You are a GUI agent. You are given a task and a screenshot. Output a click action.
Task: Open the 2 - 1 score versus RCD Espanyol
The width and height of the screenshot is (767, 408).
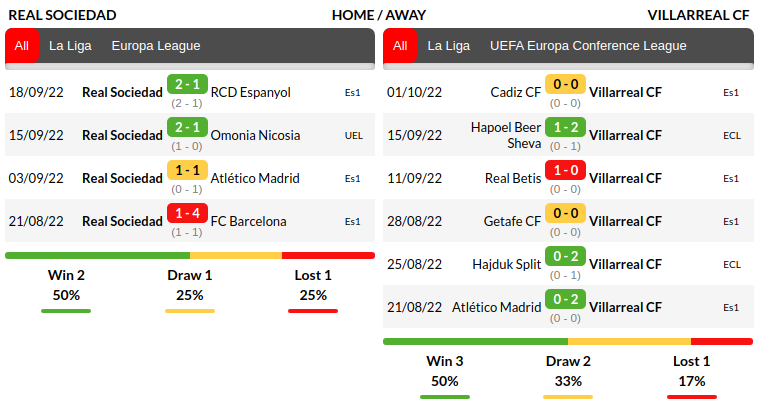pos(187,86)
